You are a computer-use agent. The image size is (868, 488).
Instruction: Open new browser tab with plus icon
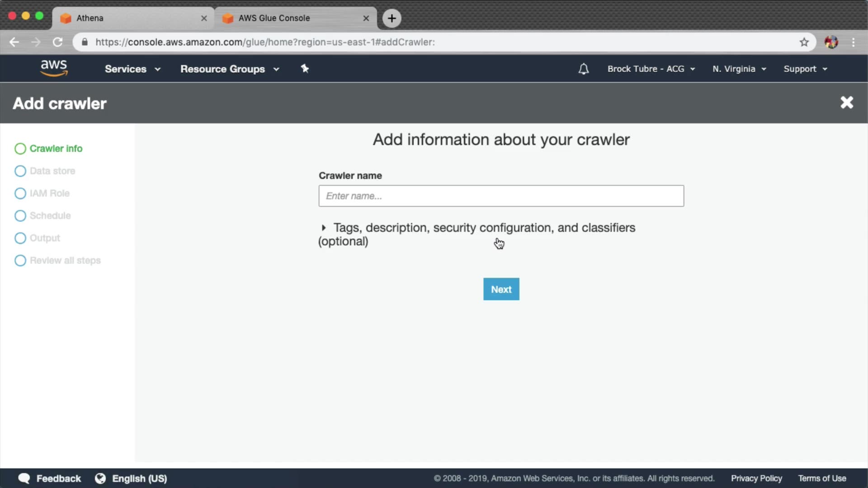click(x=392, y=18)
